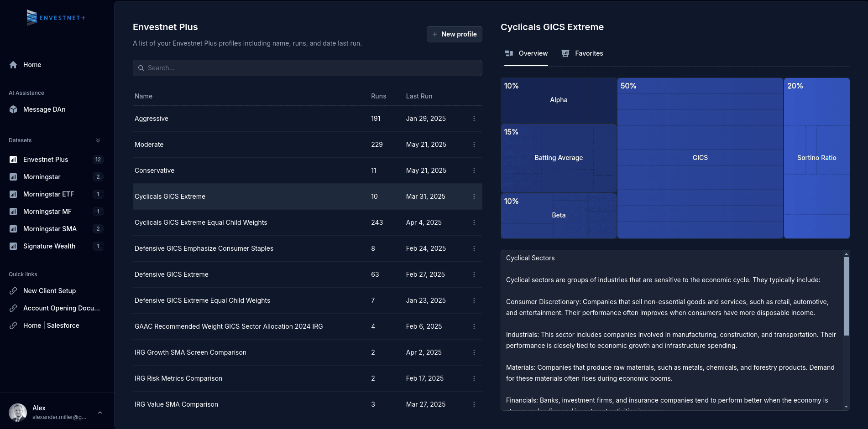Click the Envestnet Plus dataset chart icon
The width and height of the screenshot is (868, 429).
pos(13,160)
